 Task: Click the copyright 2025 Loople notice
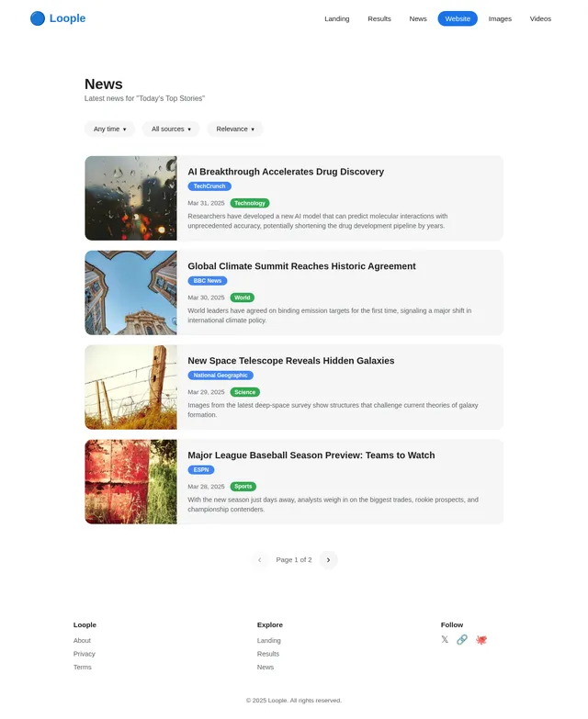pos(294,701)
